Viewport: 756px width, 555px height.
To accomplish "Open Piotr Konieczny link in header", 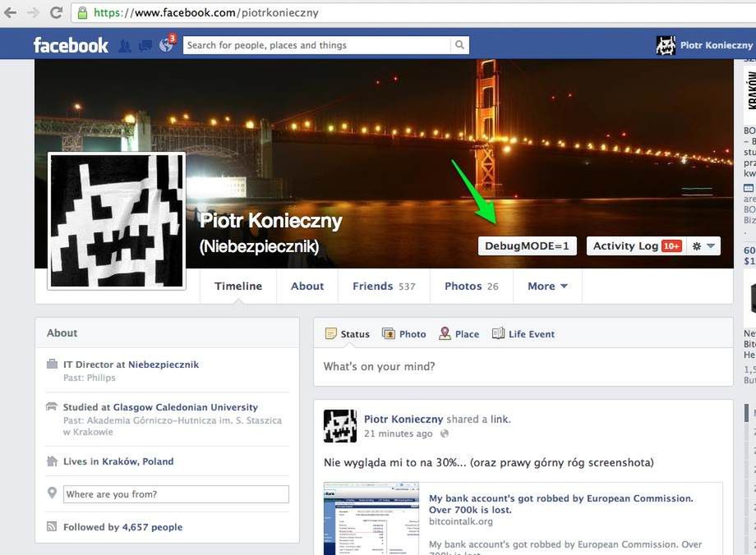I will [716, 45].
